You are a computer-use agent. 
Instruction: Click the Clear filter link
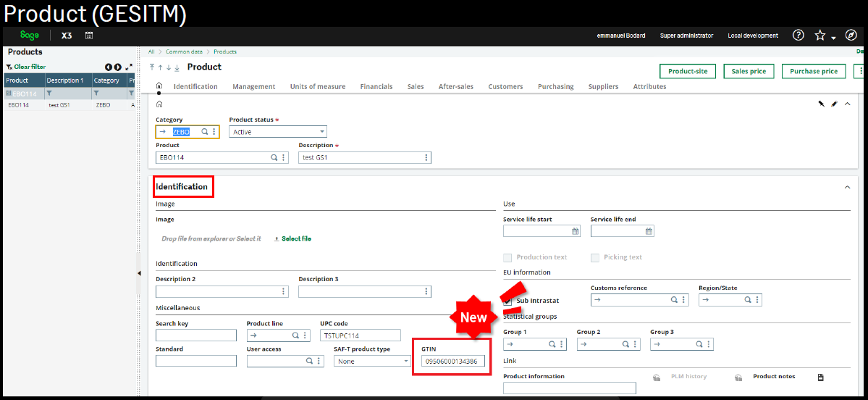[x=30, y=67]
